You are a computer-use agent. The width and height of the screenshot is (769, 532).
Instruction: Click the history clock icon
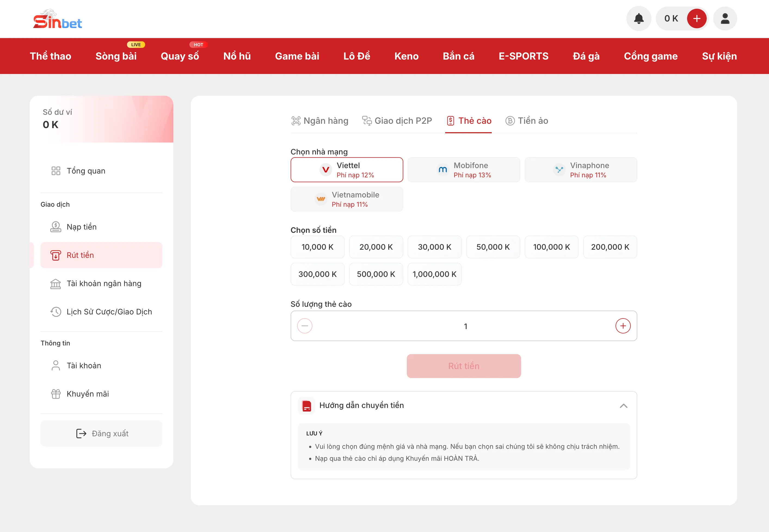[56, 312]
